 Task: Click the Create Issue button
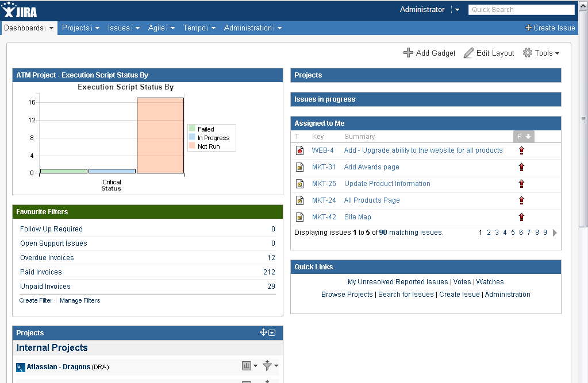(x=550, y=28)
